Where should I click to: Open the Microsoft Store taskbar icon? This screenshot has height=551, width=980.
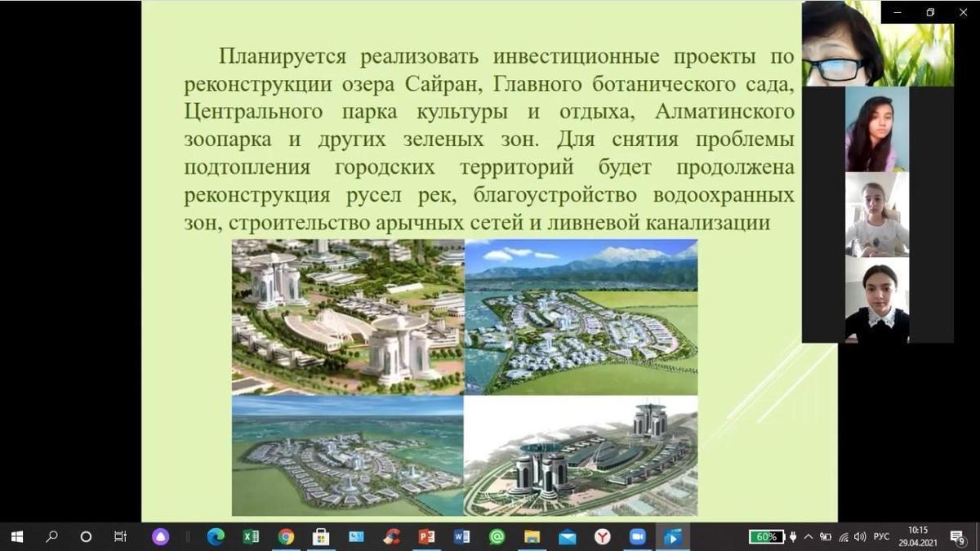[321, 536]
